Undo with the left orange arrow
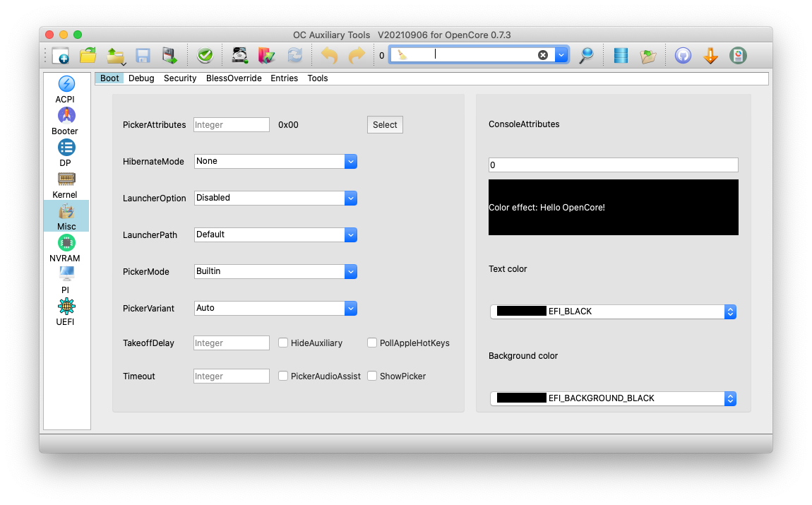Image resolution: width=812 pixels, height=505 pixels. pyautogui.click(x=329, y=55)
